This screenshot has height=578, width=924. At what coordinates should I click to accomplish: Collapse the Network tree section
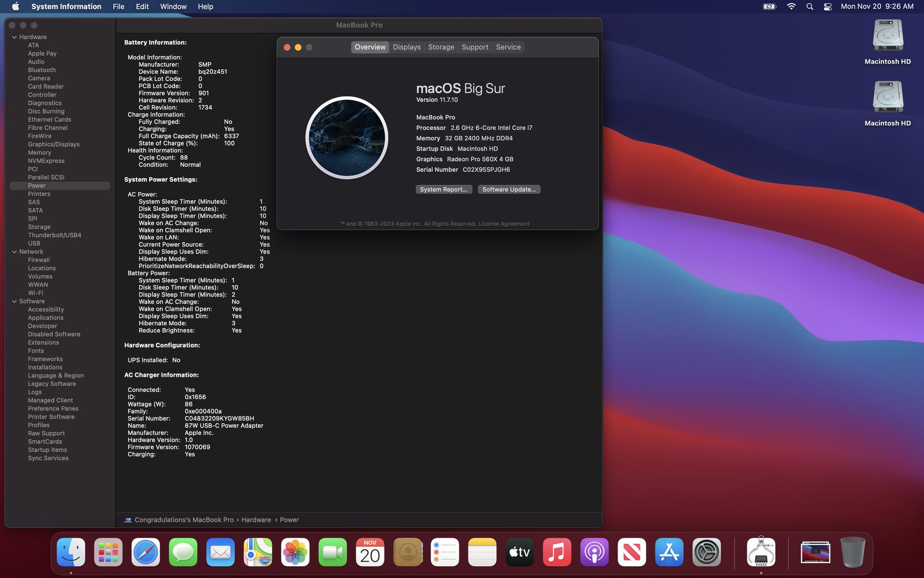click(14, 252)
